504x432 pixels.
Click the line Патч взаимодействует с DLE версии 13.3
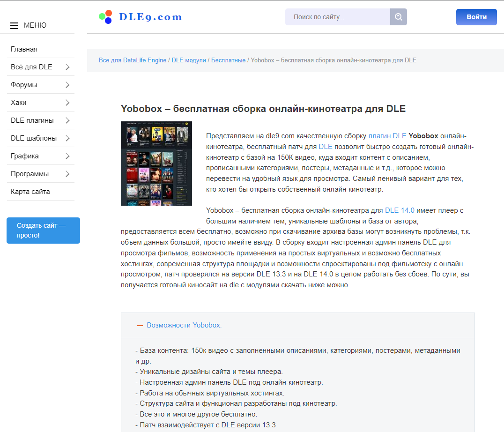[x=205, y=425]
